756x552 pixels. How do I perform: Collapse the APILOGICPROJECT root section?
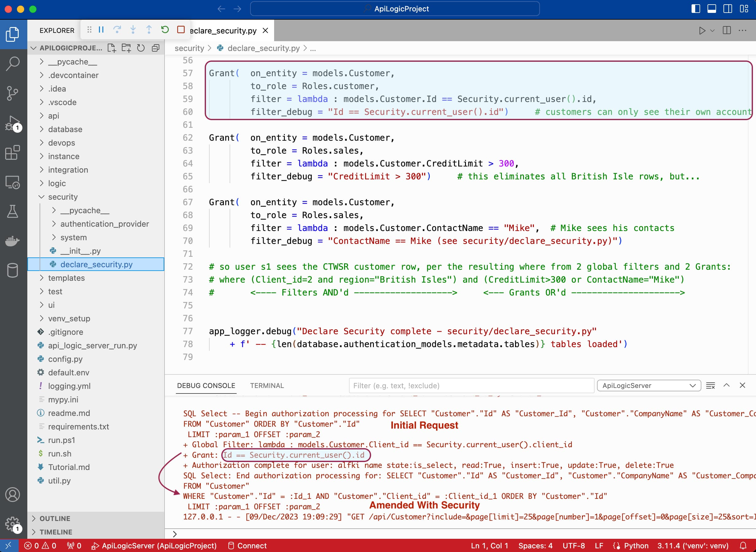pyautogui.click(x=33, y=48)
